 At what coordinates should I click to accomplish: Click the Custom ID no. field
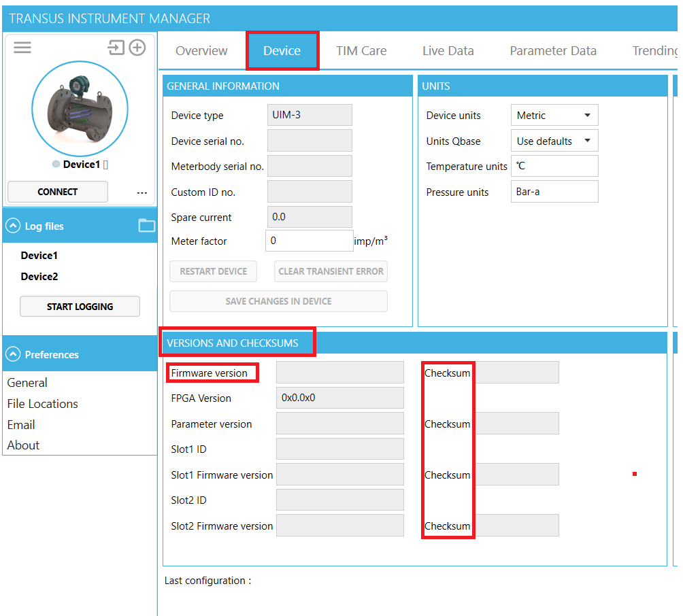310,192
